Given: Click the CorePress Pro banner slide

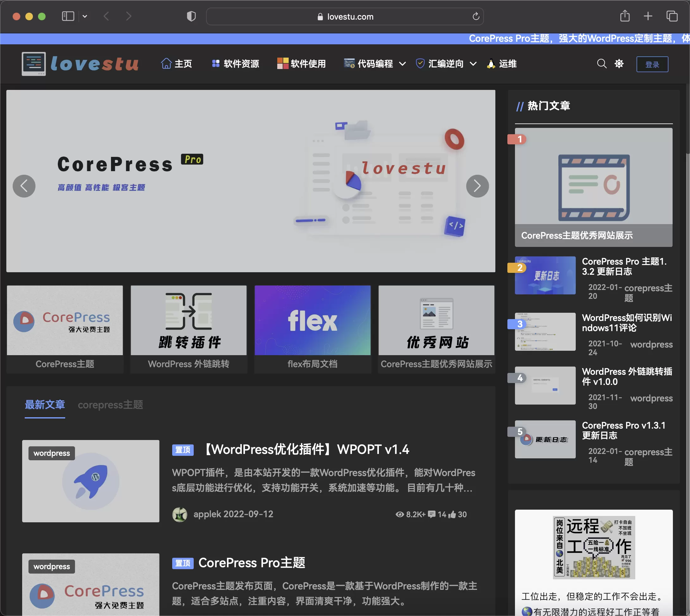Looking at the screenshot, I should pyautogui.click(x=250, y=181).
